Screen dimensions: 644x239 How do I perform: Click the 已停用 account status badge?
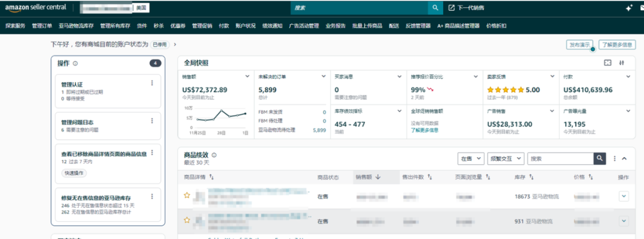click(x=160, y=44)
